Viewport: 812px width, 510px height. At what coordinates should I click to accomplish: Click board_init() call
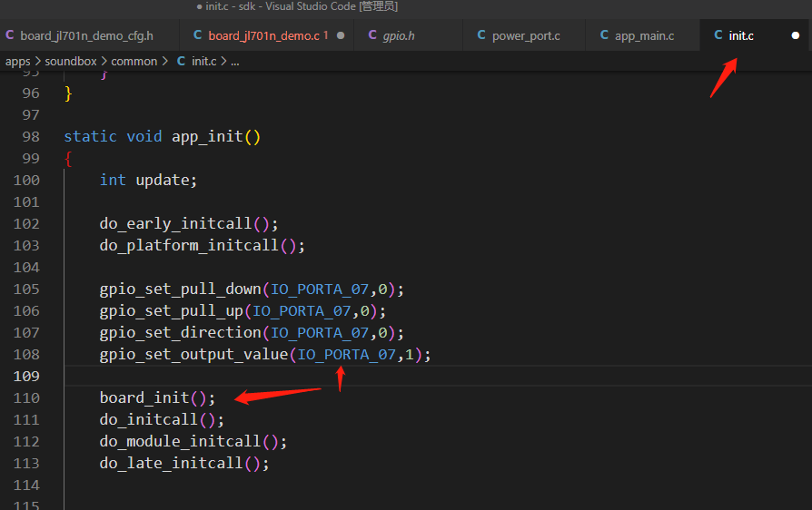157,397
